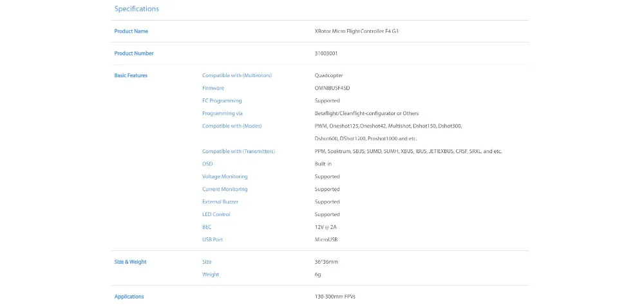Select Supported value beside Current Monitoring
644x305 pixels.
point(327,189)
